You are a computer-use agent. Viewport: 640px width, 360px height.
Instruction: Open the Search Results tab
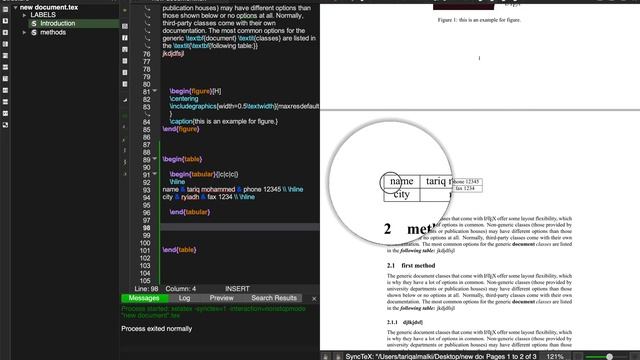click(x=274, y=298)
